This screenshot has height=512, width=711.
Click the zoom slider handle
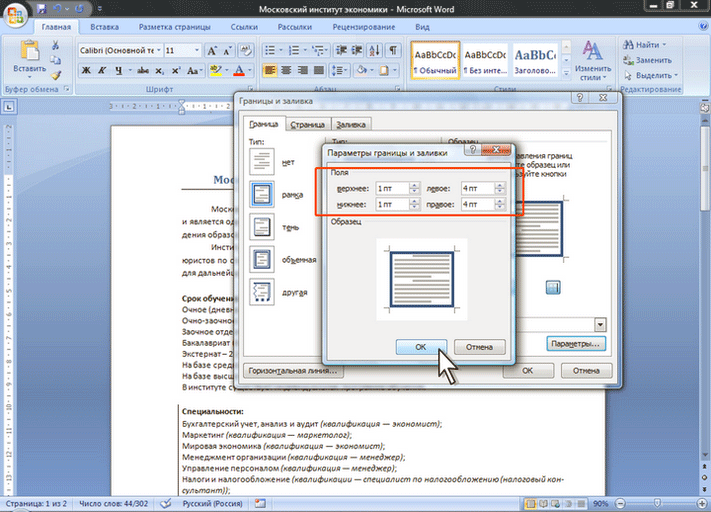pyautogui.click(x=657, y=503)
